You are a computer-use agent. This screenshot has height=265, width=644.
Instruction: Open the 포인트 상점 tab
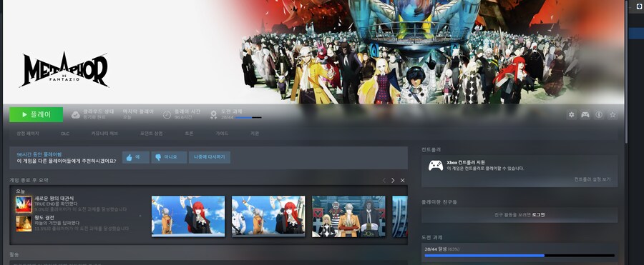[151, 134]
